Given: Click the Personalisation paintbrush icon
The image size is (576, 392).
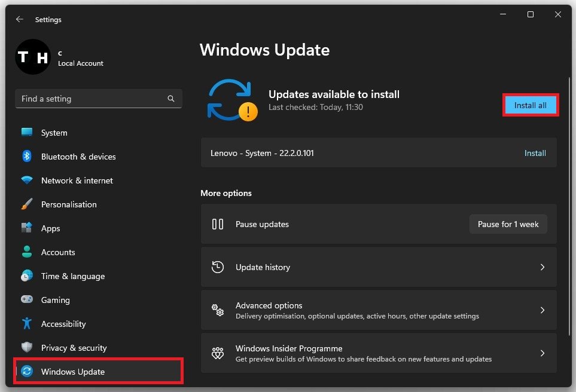Looking at the screenshot, I should [27, 204].
